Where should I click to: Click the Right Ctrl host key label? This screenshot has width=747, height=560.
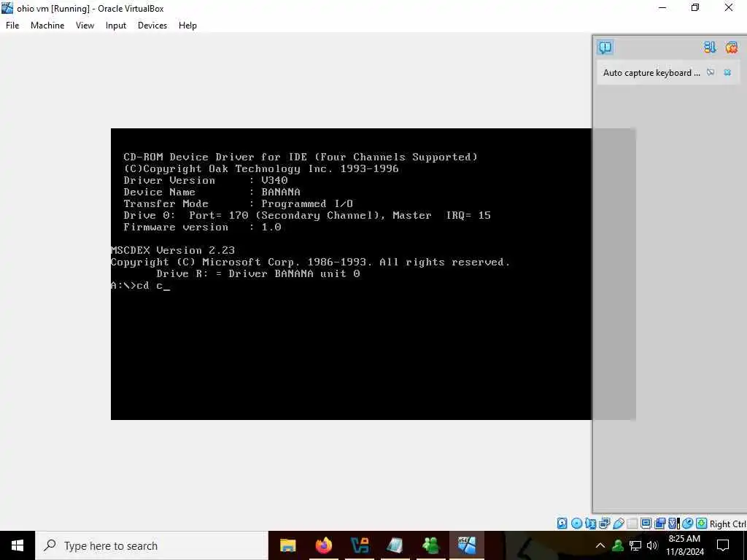point(728,524)
